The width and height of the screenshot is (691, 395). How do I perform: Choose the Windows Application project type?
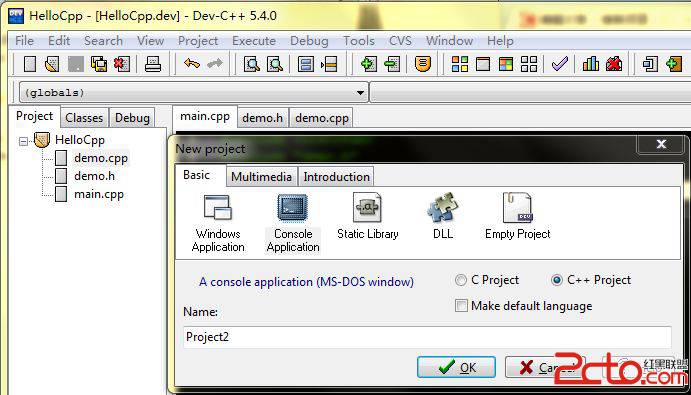[x=218, y=223]
